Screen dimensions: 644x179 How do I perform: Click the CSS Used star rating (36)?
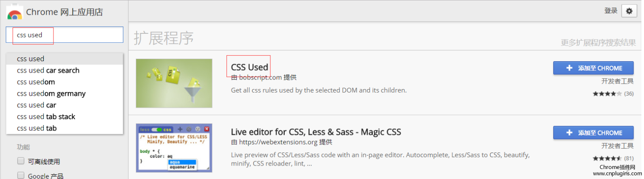613,94
